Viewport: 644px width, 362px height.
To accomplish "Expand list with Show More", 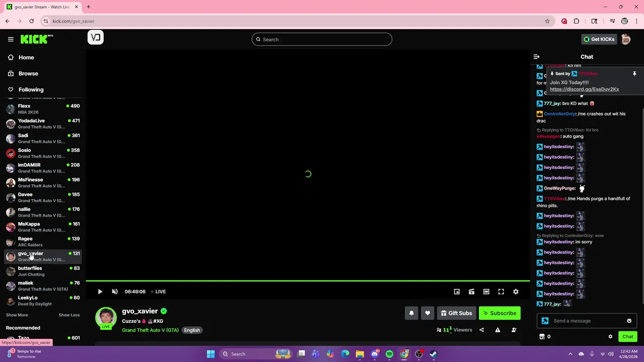I will pos(17,315).
